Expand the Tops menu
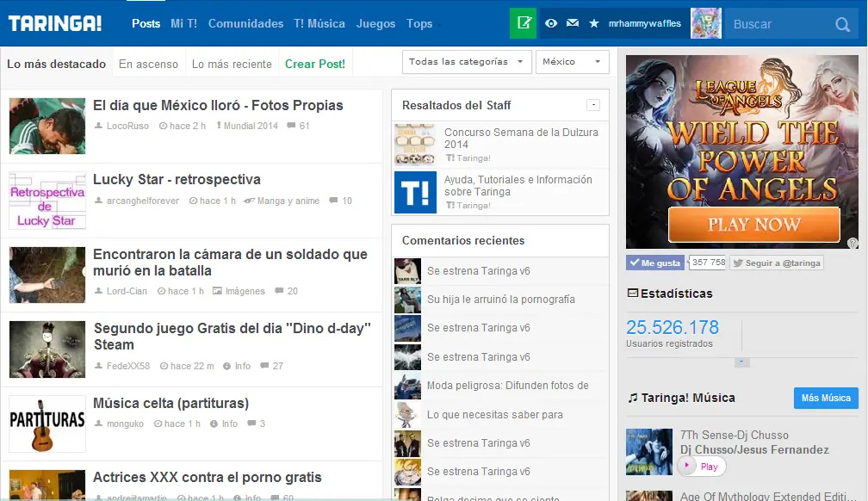The width and height of the screenshot is (868, 501). pyautogui.click(x=424, y=24)
